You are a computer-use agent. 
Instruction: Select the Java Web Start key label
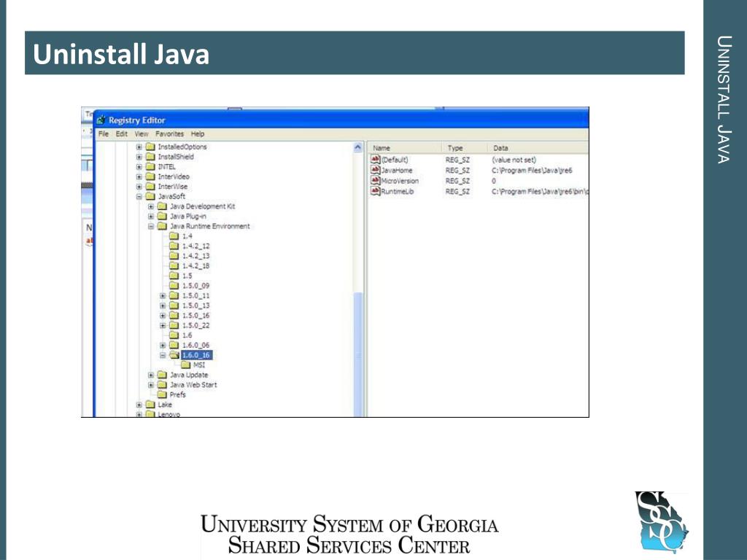coord(193,385)
